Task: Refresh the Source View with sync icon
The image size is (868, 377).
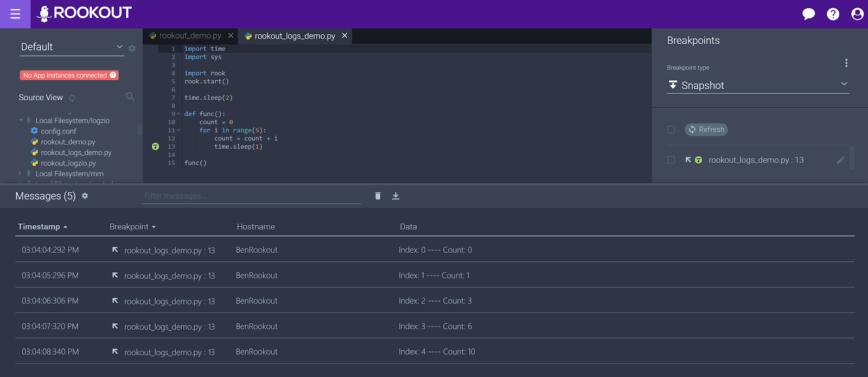Action: pyautogui.click(x=72, y=98)
